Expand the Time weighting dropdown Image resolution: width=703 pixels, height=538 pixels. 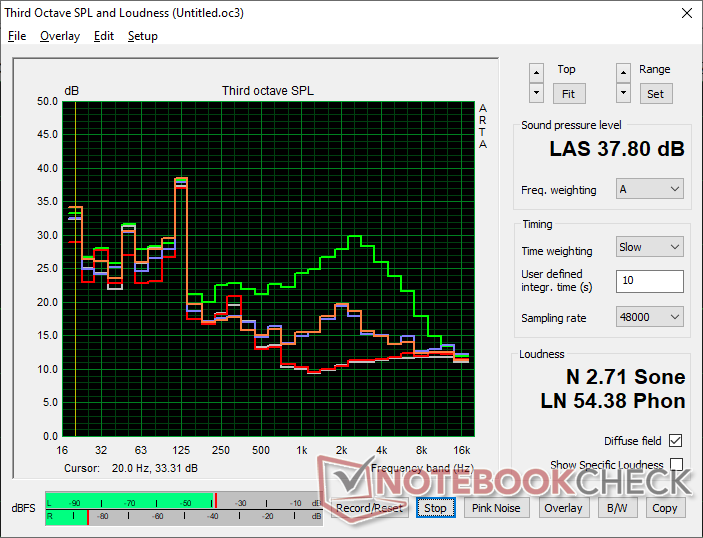pyautogui.click(x=650, y=247)
